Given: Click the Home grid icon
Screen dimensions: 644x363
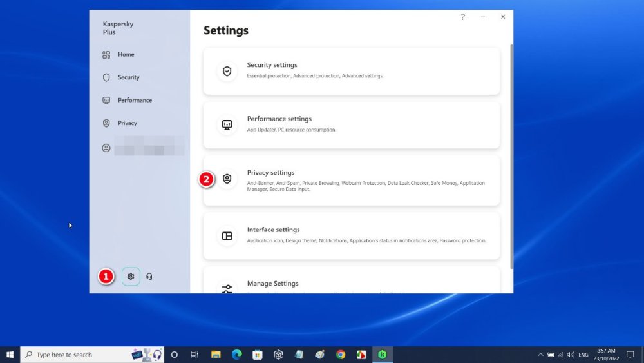Looking at the screenshot, I should [106, 55].
